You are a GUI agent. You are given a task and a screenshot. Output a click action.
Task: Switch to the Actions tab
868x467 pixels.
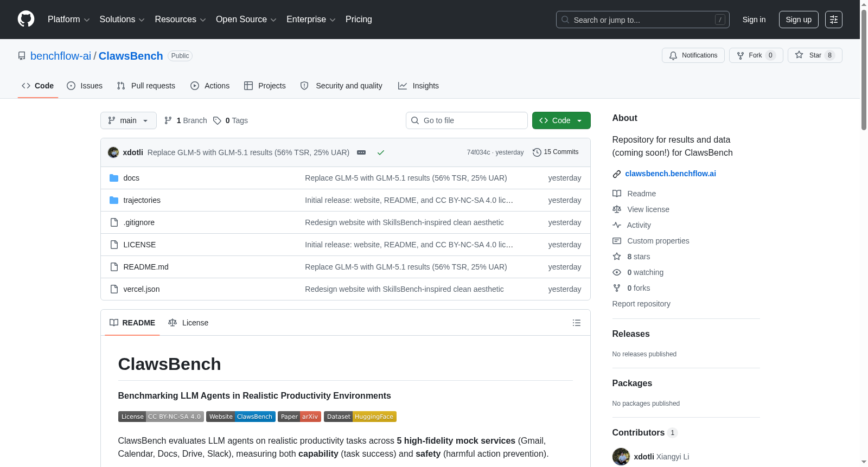[210, 86]
